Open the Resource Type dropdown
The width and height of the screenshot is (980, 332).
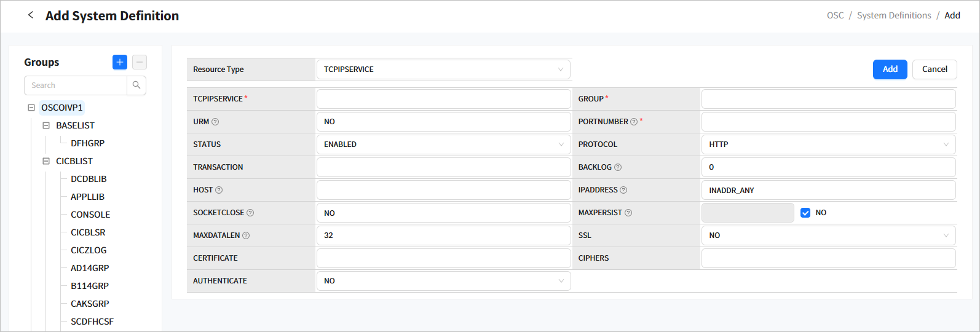443,69
